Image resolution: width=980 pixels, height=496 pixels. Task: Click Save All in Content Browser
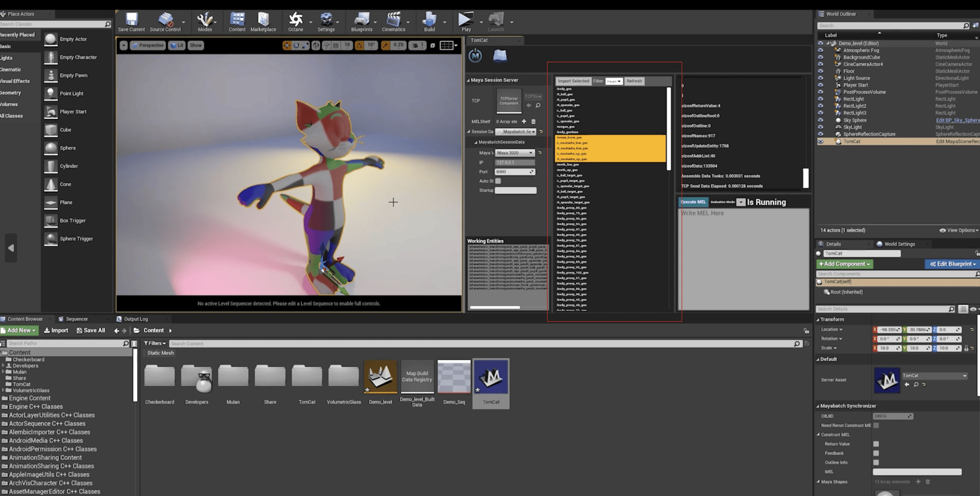91,330
